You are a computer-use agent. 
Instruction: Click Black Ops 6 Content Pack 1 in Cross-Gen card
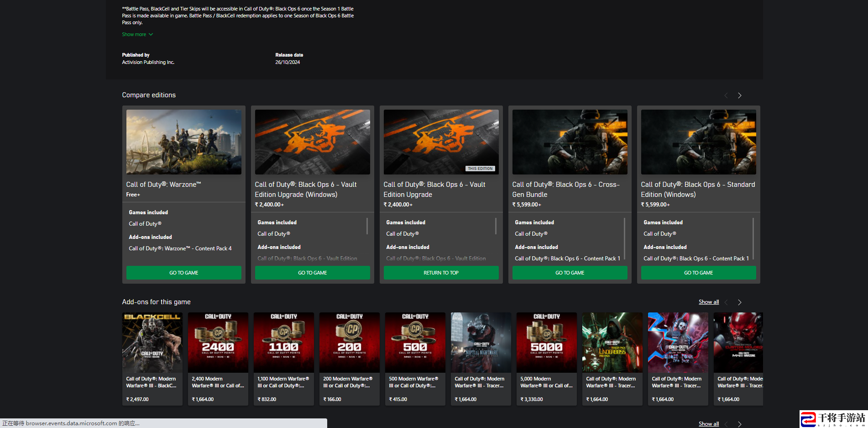click(568, 259)
